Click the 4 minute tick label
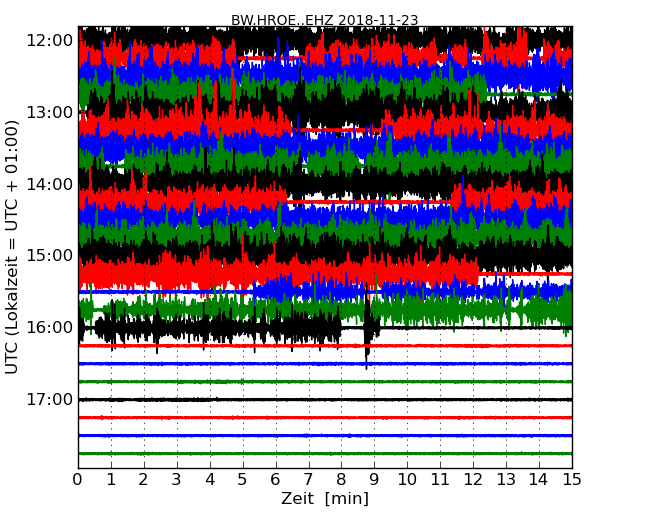The width and height of the screenshot is (650, 520). tap(210, 480)
